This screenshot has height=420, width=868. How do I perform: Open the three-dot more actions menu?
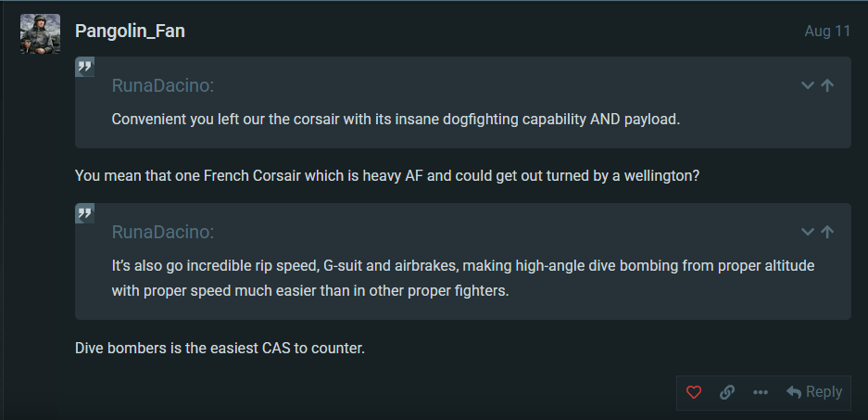[761, 392]
